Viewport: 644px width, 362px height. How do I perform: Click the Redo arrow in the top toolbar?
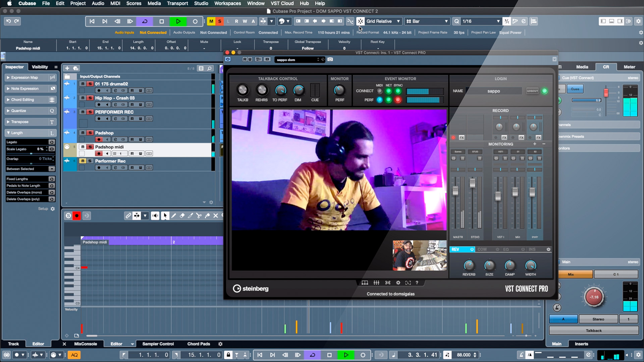pos(16,21)
